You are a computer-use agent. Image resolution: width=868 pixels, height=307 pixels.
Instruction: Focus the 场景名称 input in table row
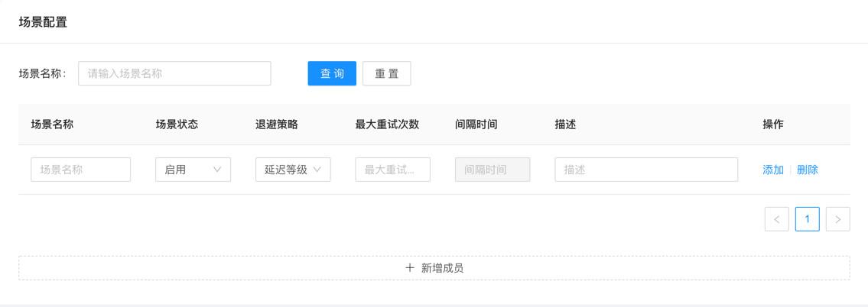click(80, 170)
